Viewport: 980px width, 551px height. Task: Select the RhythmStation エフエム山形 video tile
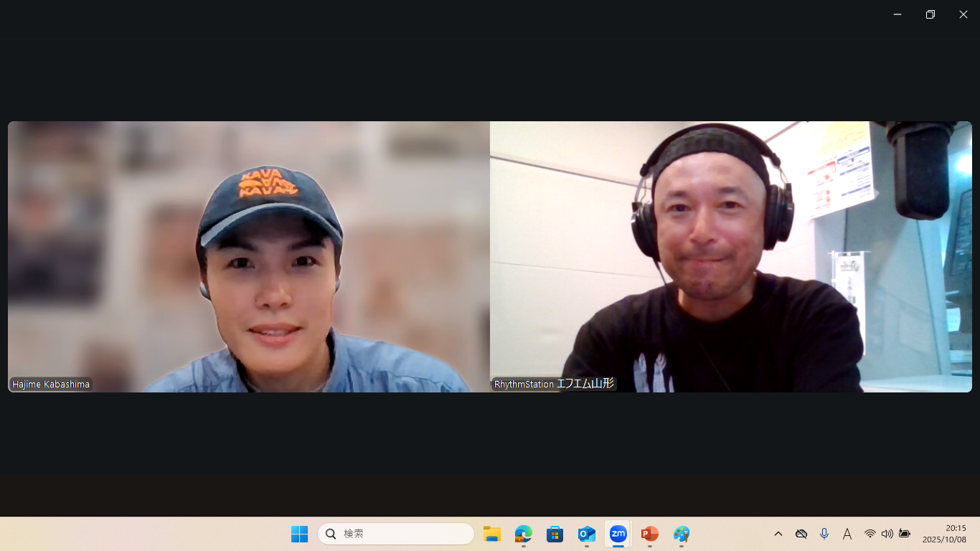pos(730,257)
